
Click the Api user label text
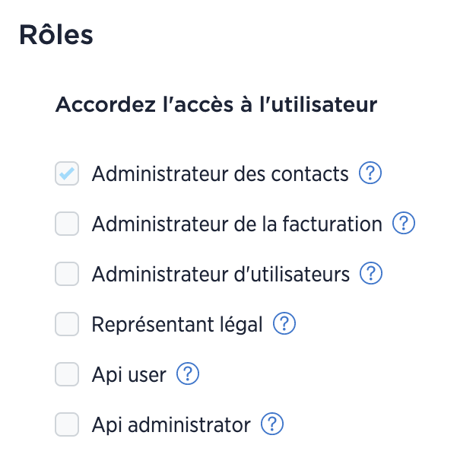(129, 375)
